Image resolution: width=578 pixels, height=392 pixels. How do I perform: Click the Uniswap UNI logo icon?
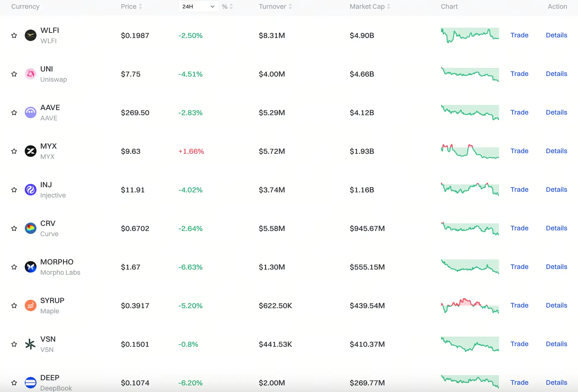30,74
